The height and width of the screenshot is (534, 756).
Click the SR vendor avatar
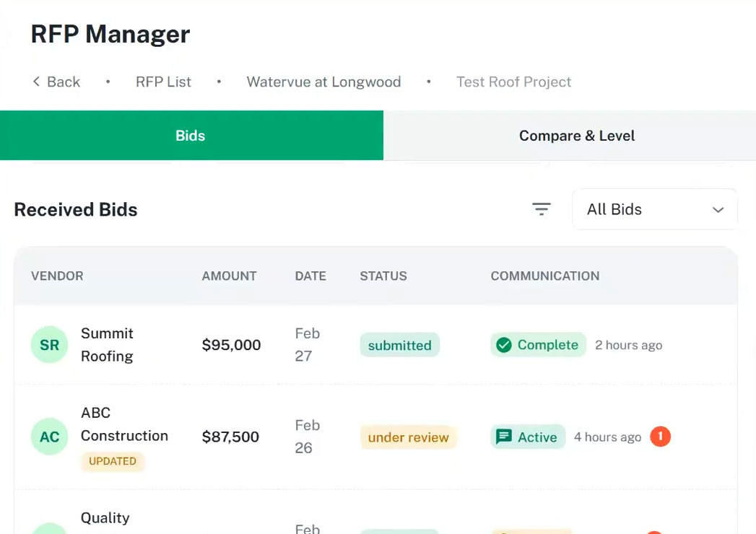pyautogui.click(x=49, y=345)
